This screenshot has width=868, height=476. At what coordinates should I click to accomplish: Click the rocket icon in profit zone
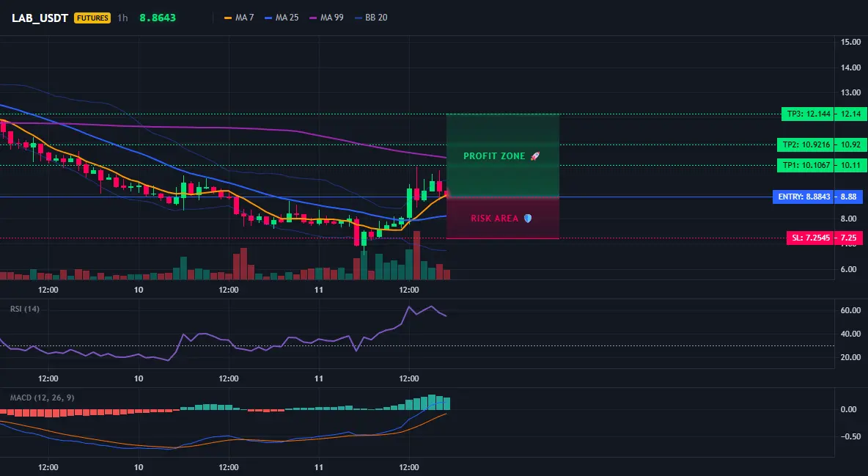pyautogui.click(x=534, y=156)
